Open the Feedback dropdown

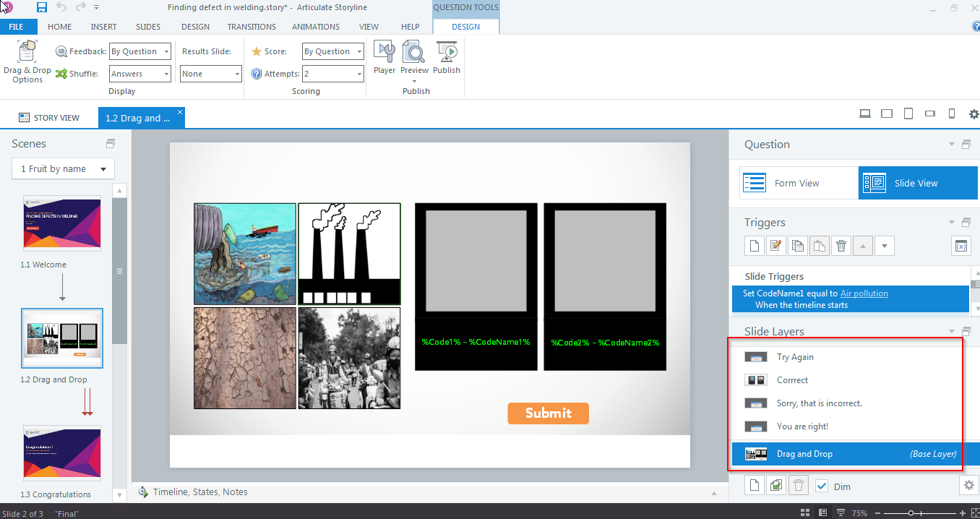pos(140,51)
